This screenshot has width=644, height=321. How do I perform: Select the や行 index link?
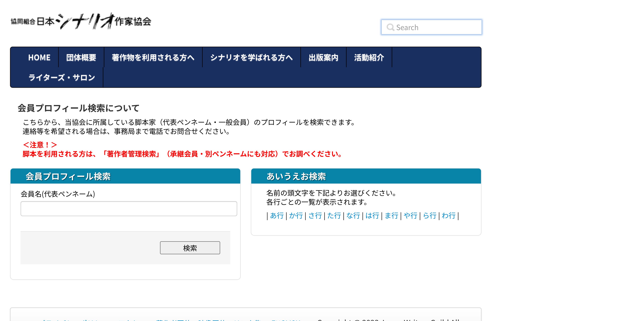[x=410, y=216]
